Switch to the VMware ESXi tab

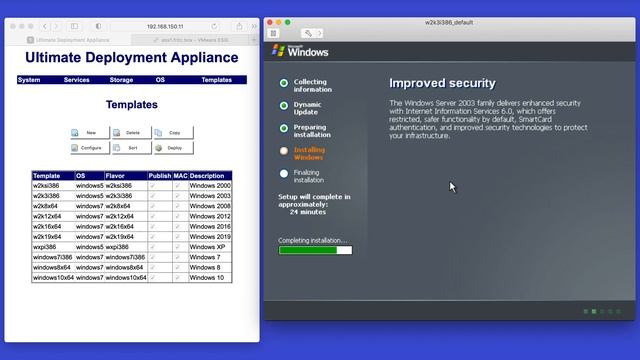(191, 40)
